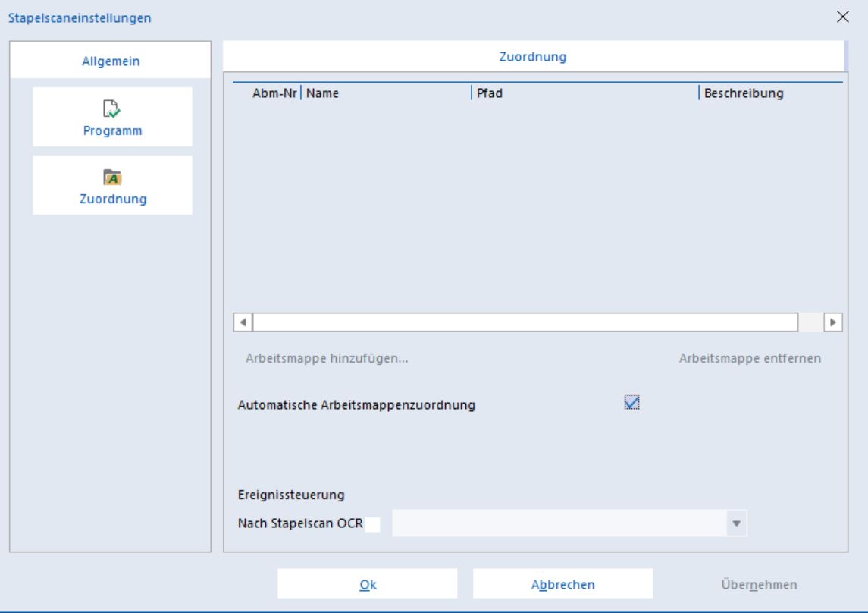Click Arbeitsmappe hinzufügen button
The image size is (868, 613).
327,358
